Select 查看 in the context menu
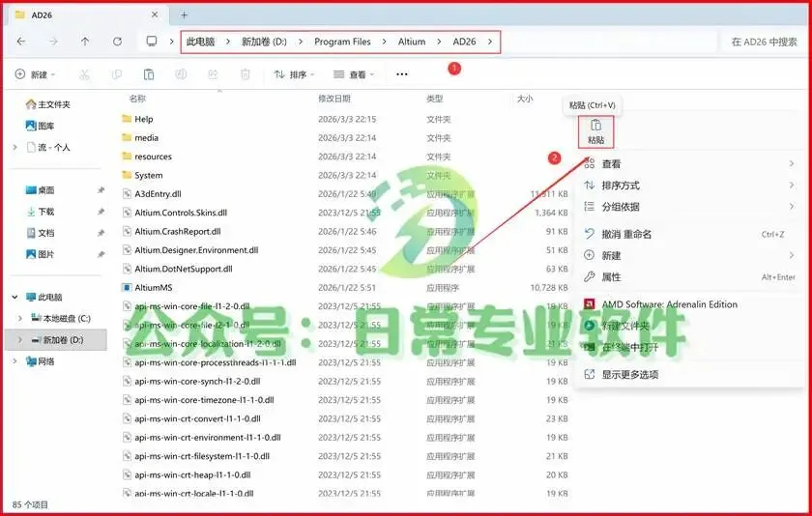This screenshot has height=516, width=812. (x=688, y=164)
